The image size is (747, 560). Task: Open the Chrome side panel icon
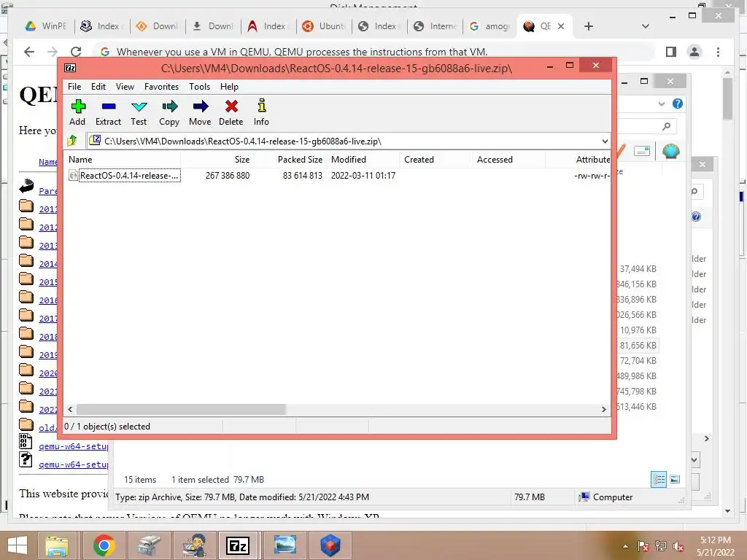point(671,52)
